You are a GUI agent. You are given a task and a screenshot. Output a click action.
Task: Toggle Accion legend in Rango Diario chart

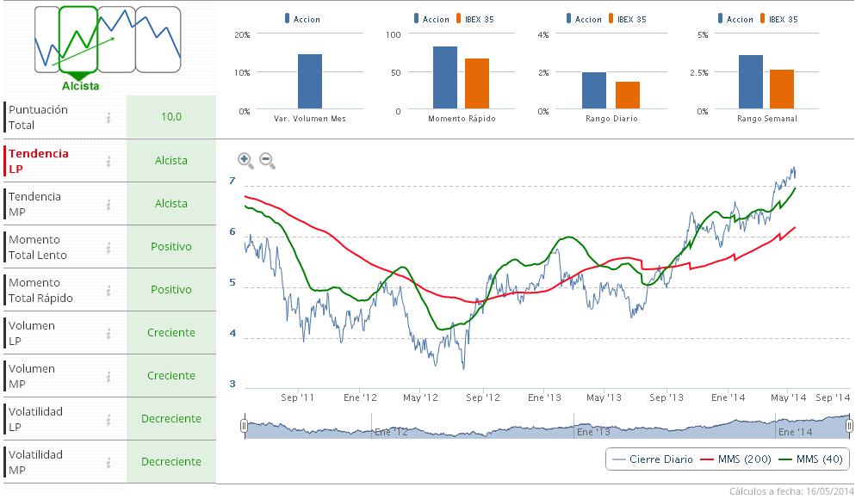(x=584, y=19)
